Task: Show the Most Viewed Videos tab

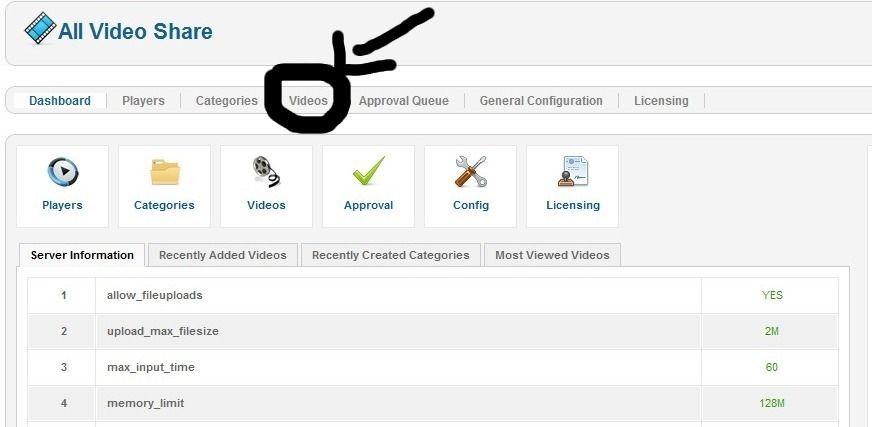Action: (x=552, y=255)
